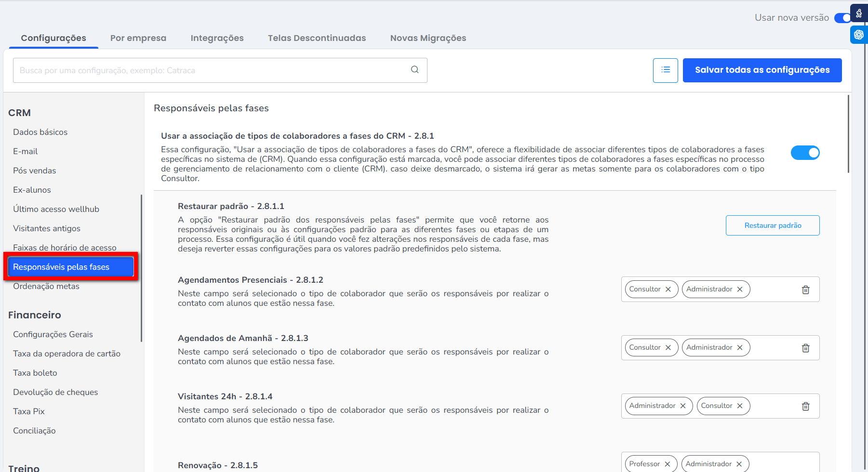
Task: Toggle the Usar nova versão switch
Action: [x=842, y=18]
